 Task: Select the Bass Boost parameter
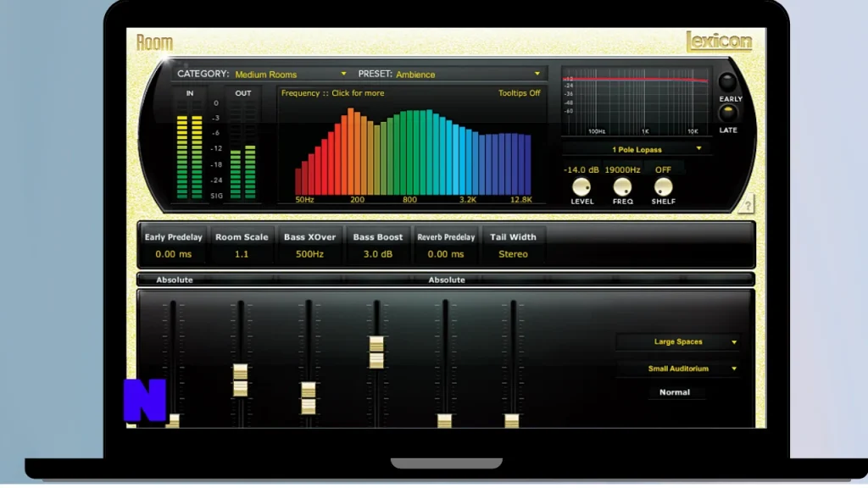[377, 245]
